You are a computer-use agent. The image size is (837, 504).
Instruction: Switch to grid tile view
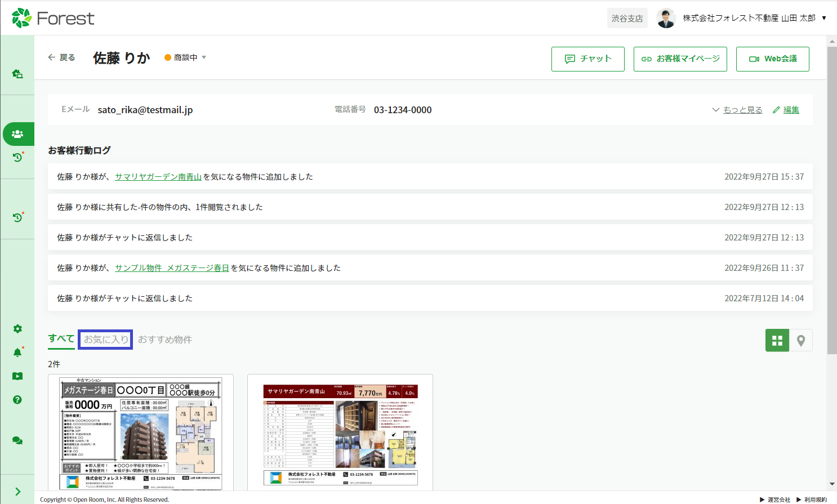coord(777,340)
